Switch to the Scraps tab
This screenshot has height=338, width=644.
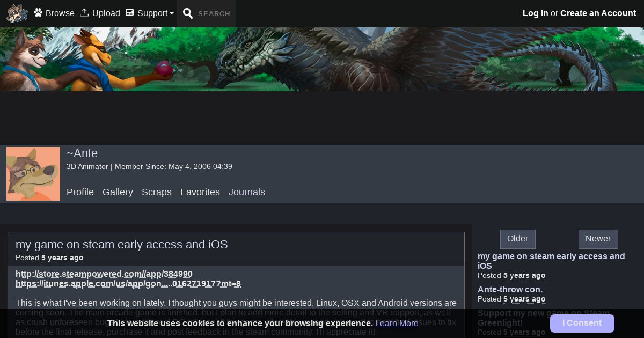pos(157,192)
